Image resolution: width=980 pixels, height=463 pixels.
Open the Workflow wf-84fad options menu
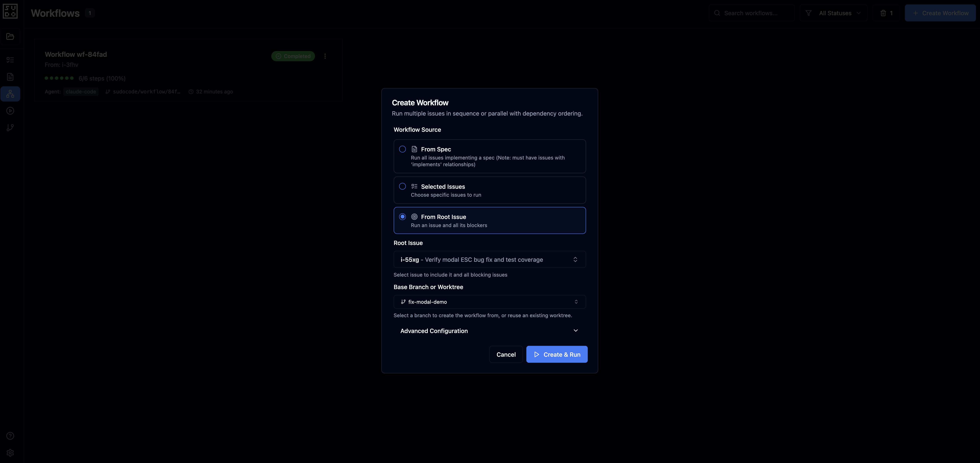[x=326, y=56]
